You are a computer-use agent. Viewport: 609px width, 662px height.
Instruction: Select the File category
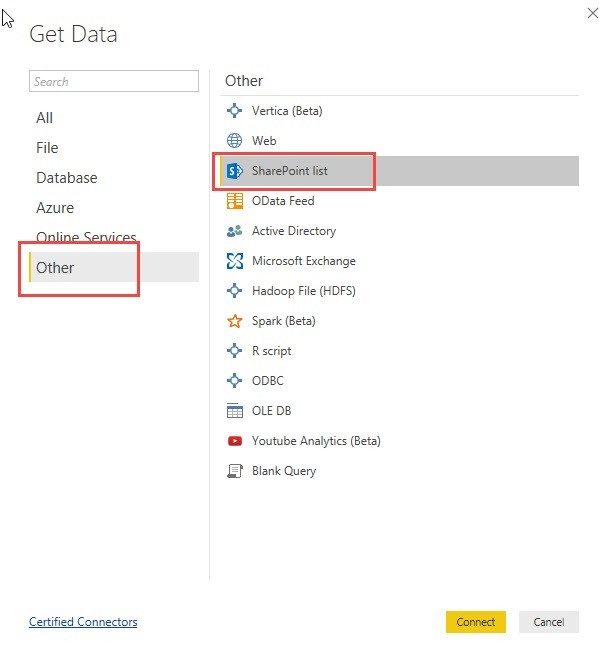(x=47, y=148)
